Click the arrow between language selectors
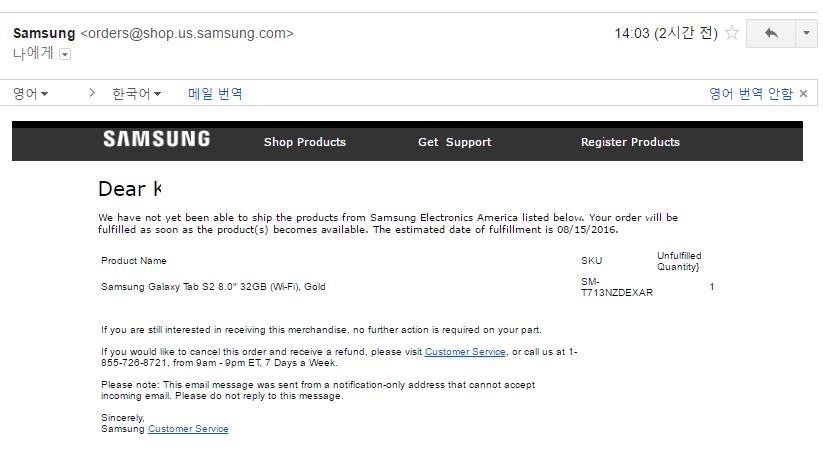 pyautogui.click(x=92, y=93)
